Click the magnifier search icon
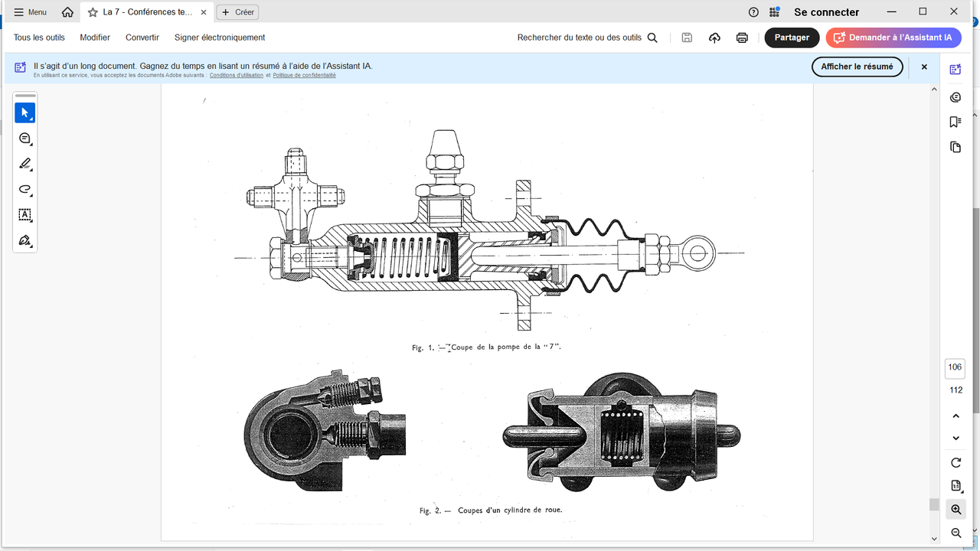This screenshot has width=980, height=551. tap(652, 37)
